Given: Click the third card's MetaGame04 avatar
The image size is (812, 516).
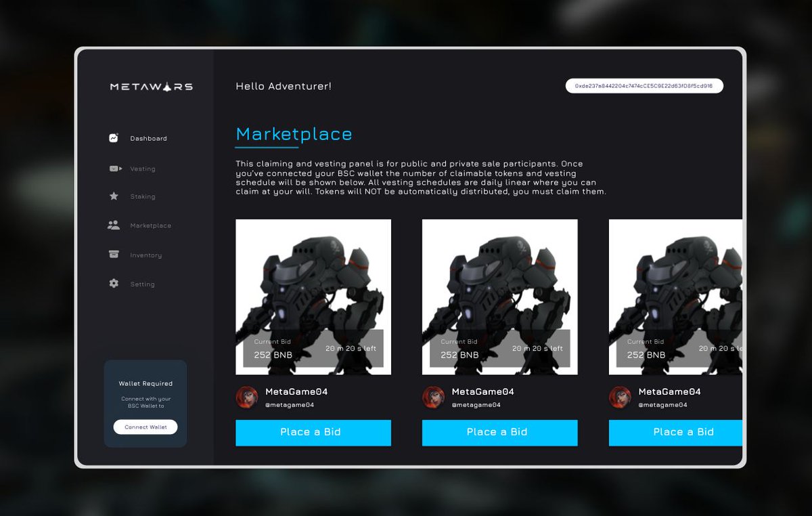Looking at the screenshot, I should [x=621, y=397].
